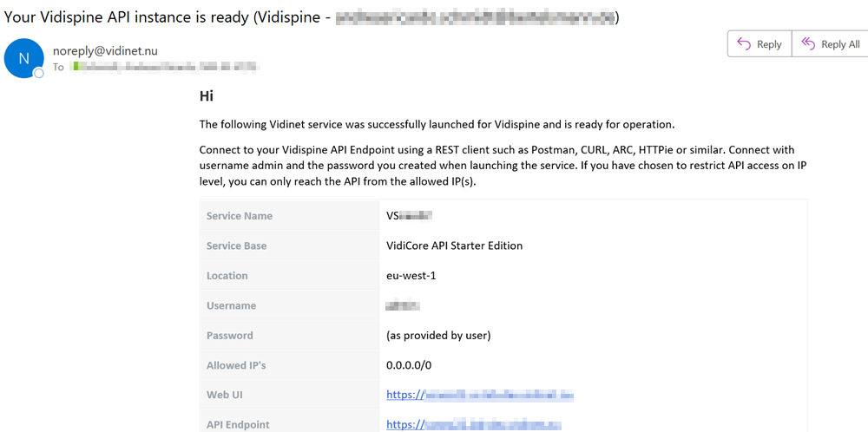Click the "Service Name" row label
Image resolution: width=868 pixels, height=432 pixels.
pyautogui.click(x=240, y=216)
